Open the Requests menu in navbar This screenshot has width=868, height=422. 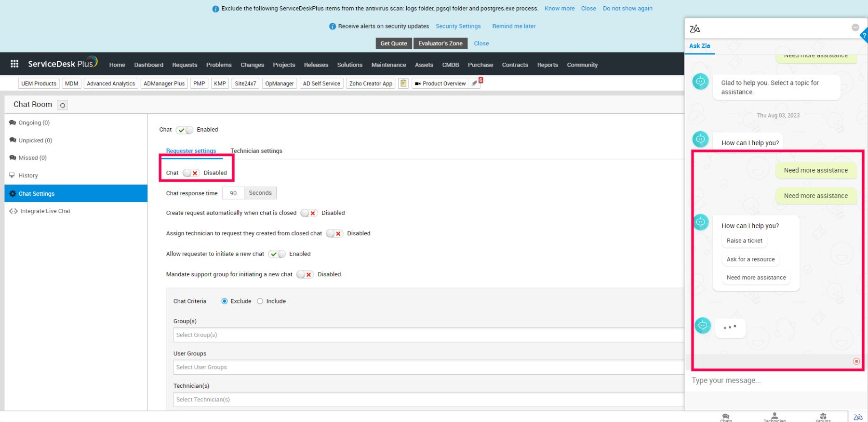185,65
